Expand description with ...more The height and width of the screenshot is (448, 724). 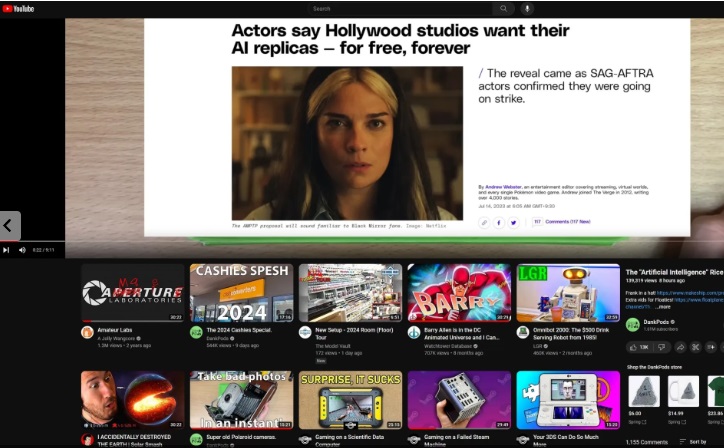pos(663,307)
